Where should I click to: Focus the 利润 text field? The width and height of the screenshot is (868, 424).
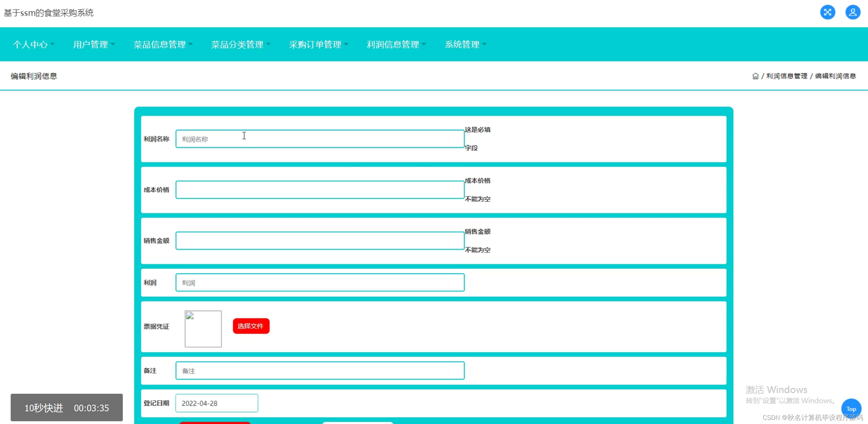point(320,283)
